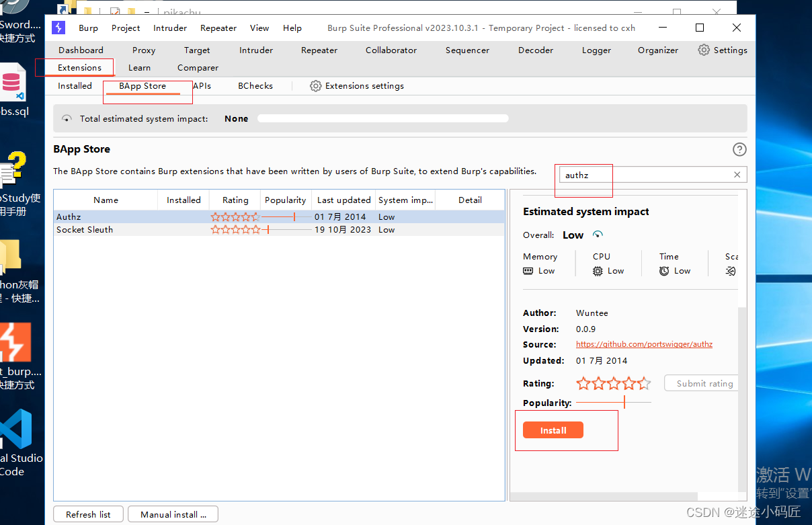The width and height of the screenshot is (812, 525).
Task: Click the Manual install button
Action: [173, 514]
